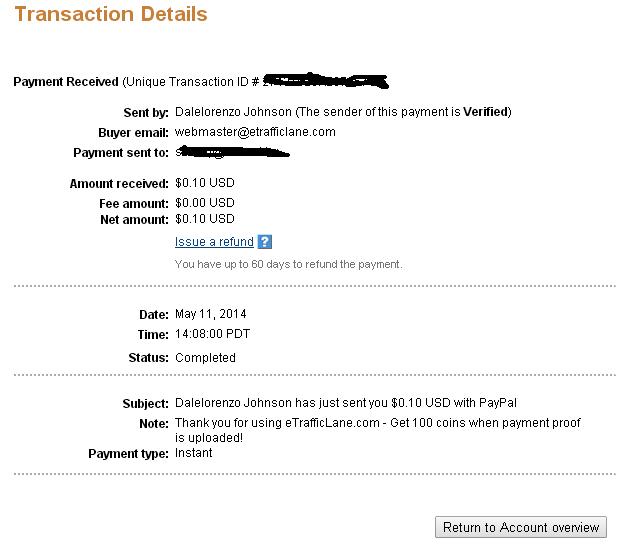Click the Fee amount $0.00 USD value
Viewport: 644px width, 559px height.
(205, 203)
